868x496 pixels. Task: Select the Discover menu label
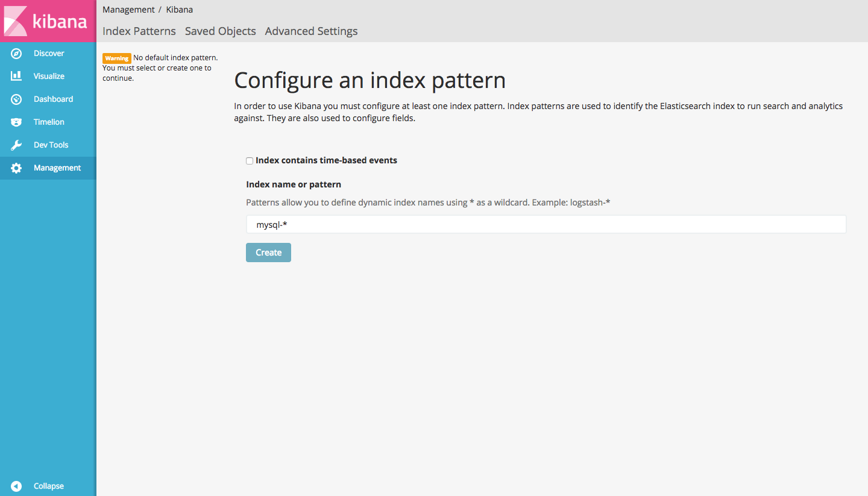49,54
